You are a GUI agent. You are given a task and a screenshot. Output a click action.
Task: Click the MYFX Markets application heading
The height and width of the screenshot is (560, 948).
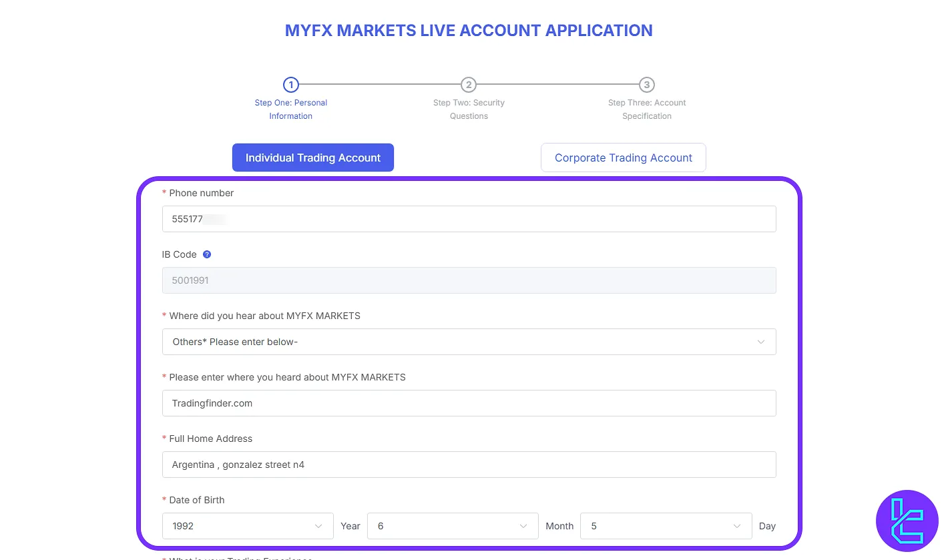pyautogui.click(x=469, y=31)
